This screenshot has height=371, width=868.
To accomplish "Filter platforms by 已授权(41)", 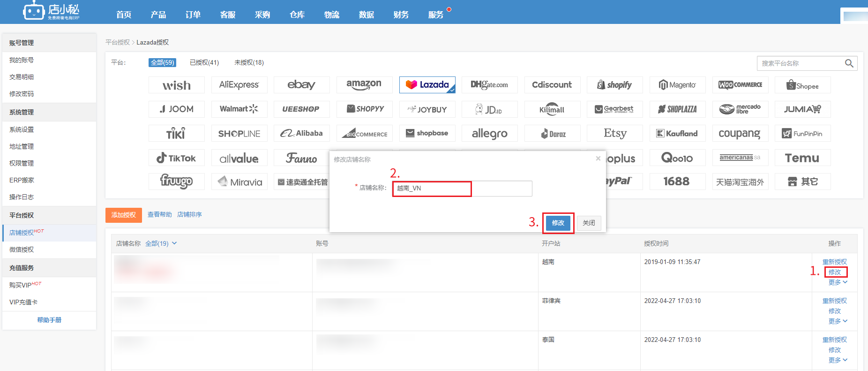I will [204, 62].
